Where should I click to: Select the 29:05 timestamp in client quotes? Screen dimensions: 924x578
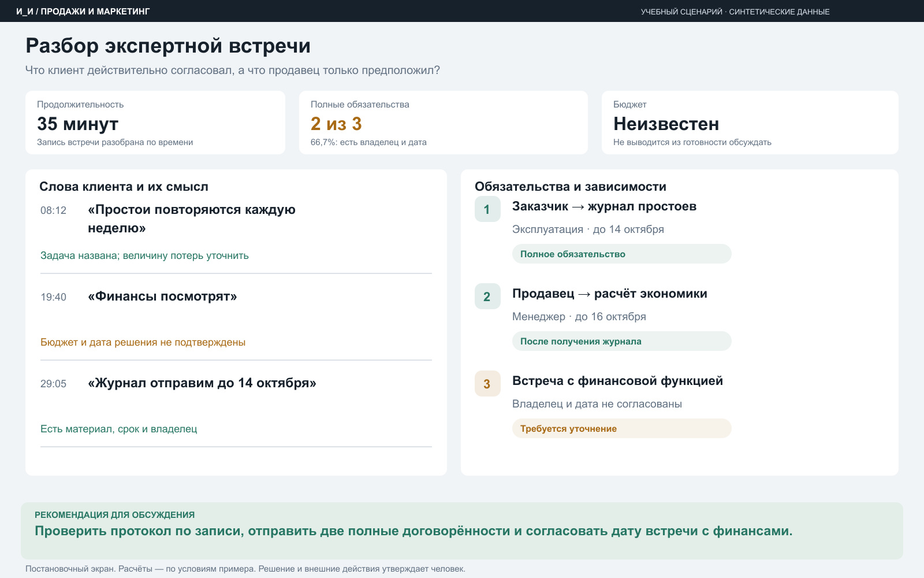54,384
